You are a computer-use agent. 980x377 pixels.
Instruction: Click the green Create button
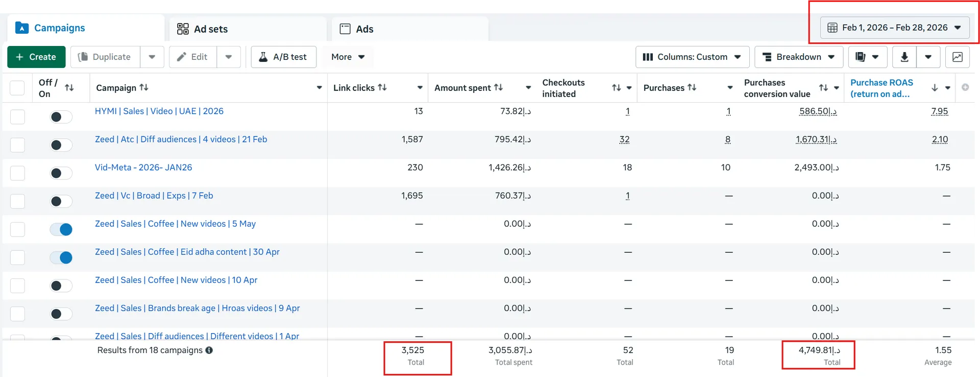coord(36,57)
